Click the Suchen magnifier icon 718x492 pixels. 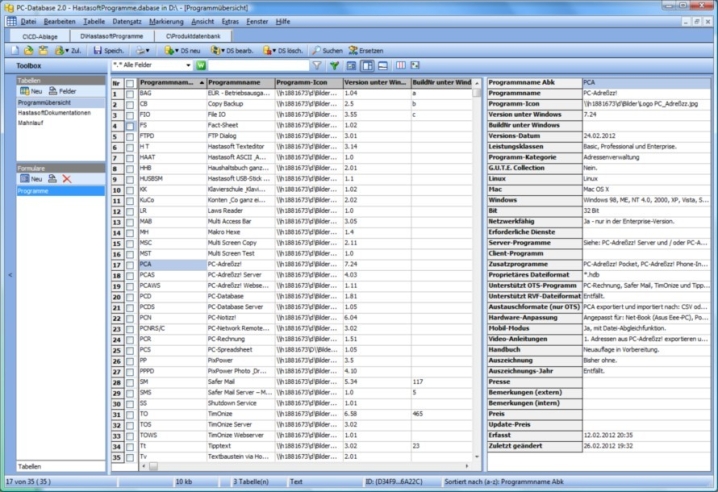tap(316, 49)
